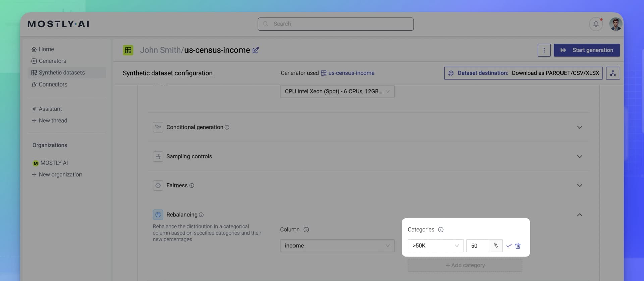The height and width of the screenshot is (281, 644).
Task: Delete the >50K category with trash icon
Action: click(518, 246)
